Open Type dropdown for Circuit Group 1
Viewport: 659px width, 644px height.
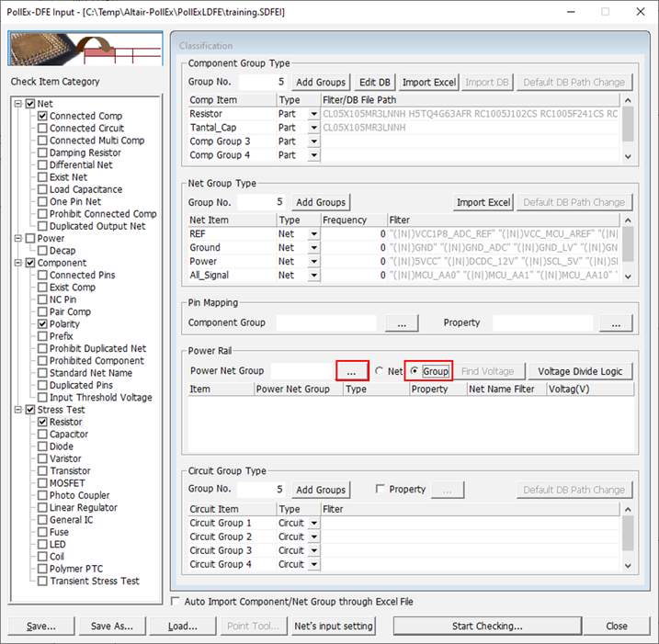coord(314,523)
